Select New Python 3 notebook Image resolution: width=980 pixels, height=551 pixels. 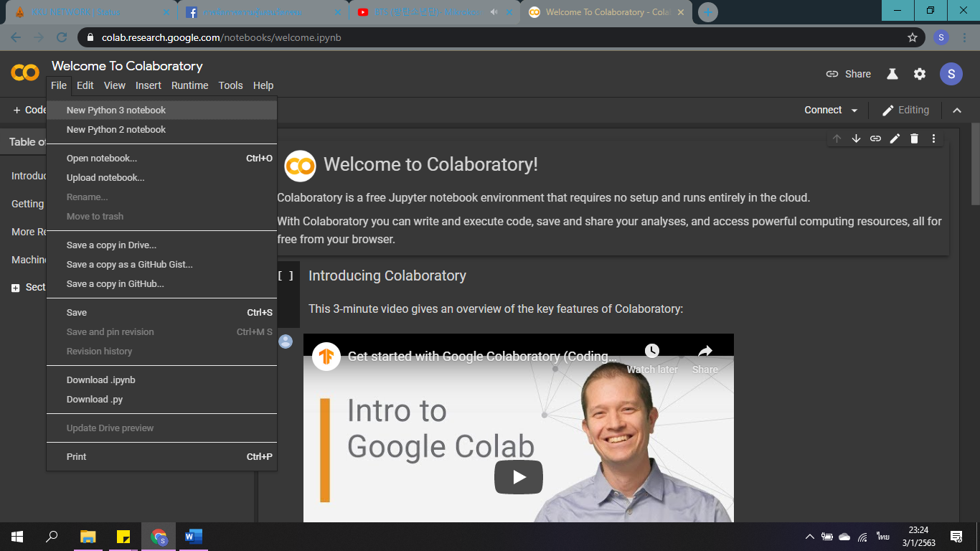click(161, 110)
